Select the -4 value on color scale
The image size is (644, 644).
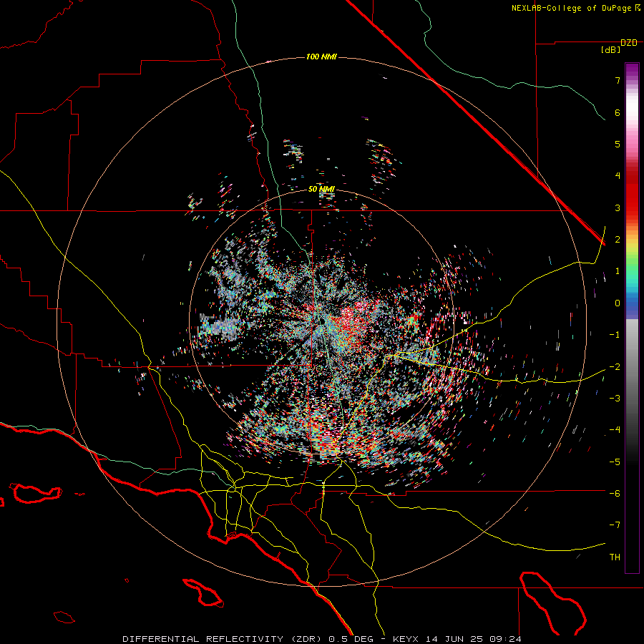(x=615, y=430)
